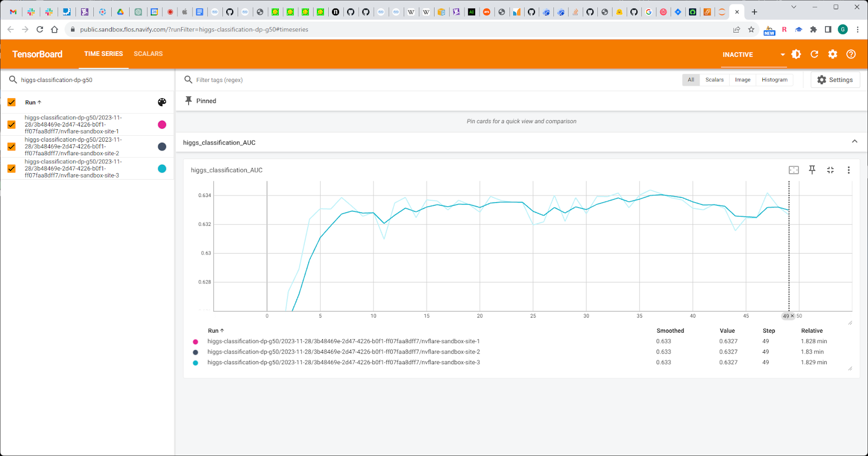The height and width of the screenshot is (456, 868).
Task: Toggle full size on the chart card
Action: [x=830, y=170]
